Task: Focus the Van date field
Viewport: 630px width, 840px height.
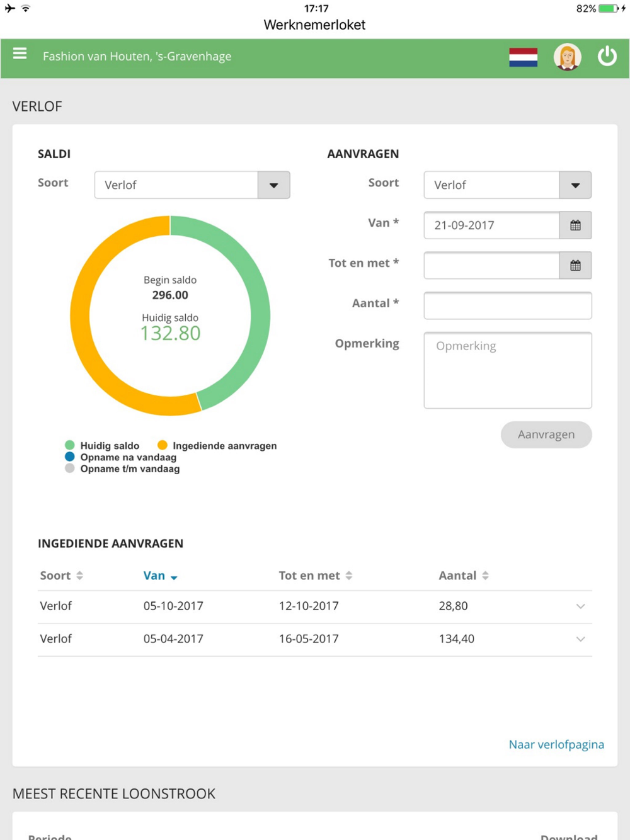Action: [491, 225]
